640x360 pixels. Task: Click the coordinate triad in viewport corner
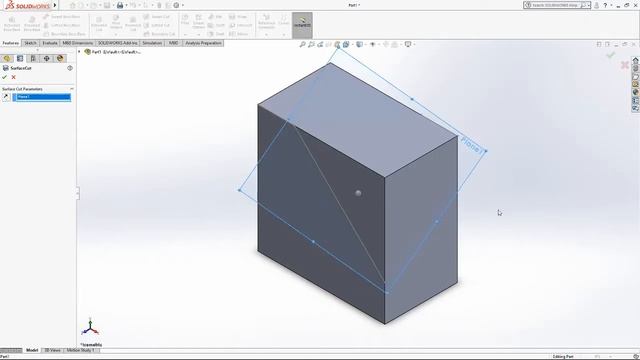pos(90,327)
